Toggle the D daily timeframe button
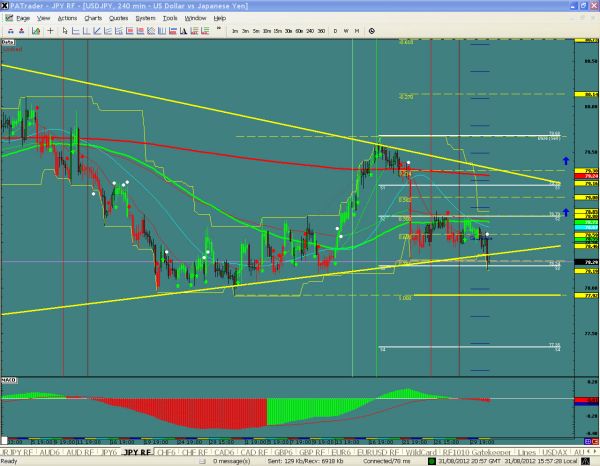 coord(336,31)
